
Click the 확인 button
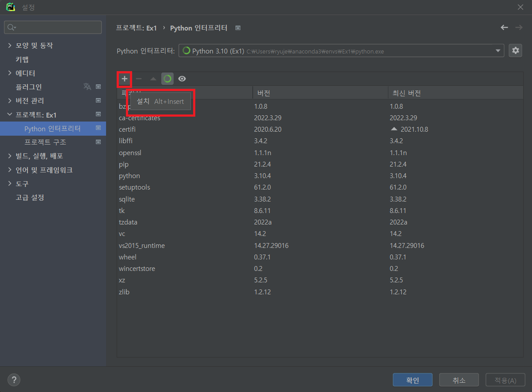[x=413, y=380]
